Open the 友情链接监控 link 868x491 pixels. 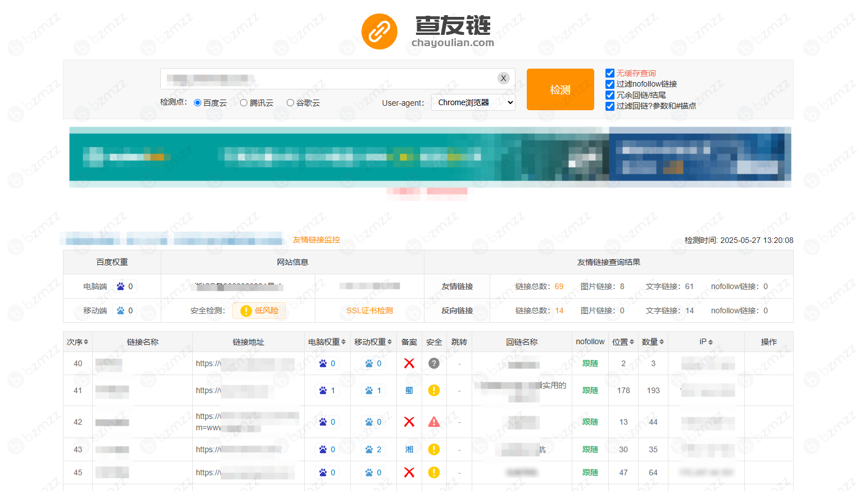[x=316, y=240]
